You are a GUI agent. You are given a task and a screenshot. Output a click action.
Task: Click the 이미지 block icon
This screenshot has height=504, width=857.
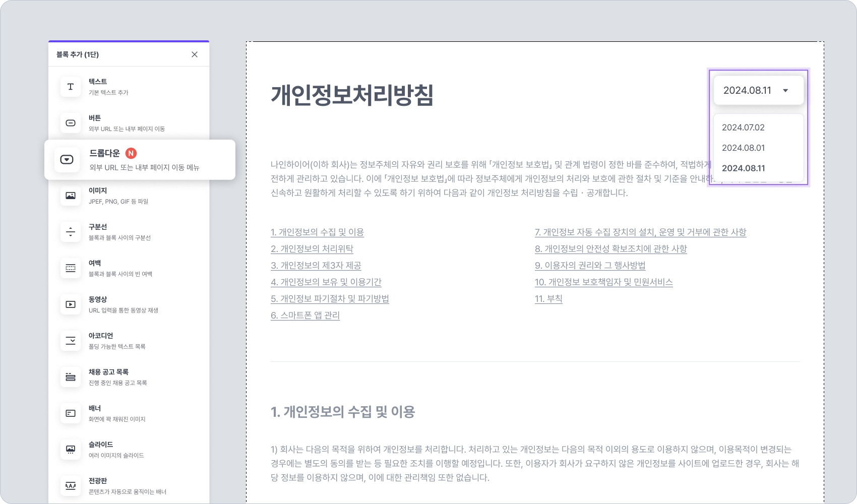pos(71,196)
